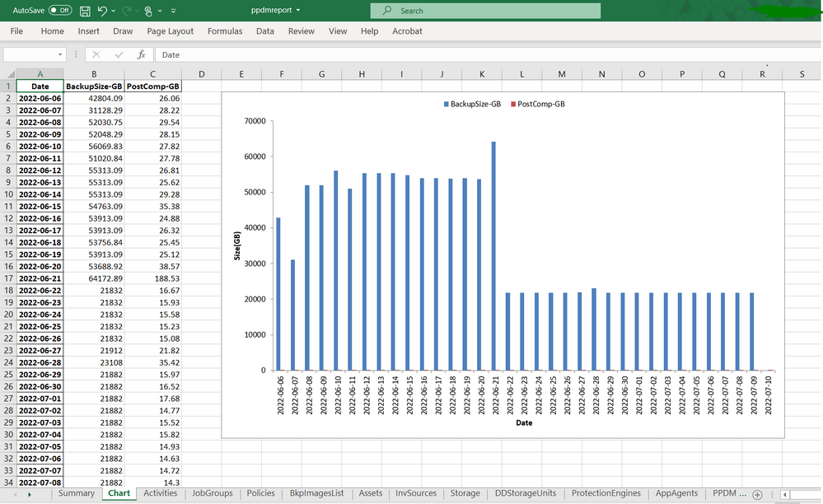The width and height of the screenshot is (823, 504).
Task: Open the Review ribbon tab
Action: 302,31
